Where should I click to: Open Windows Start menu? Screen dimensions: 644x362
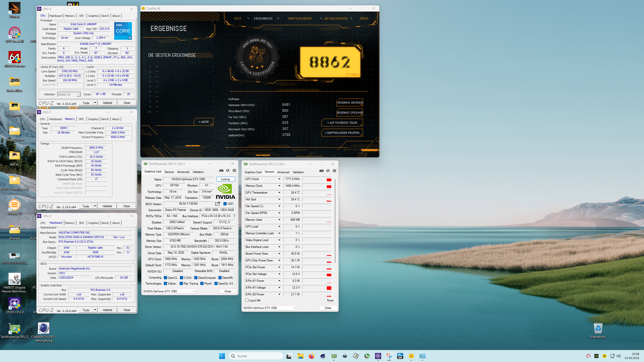pyautogui.click(x=222, y=356)
